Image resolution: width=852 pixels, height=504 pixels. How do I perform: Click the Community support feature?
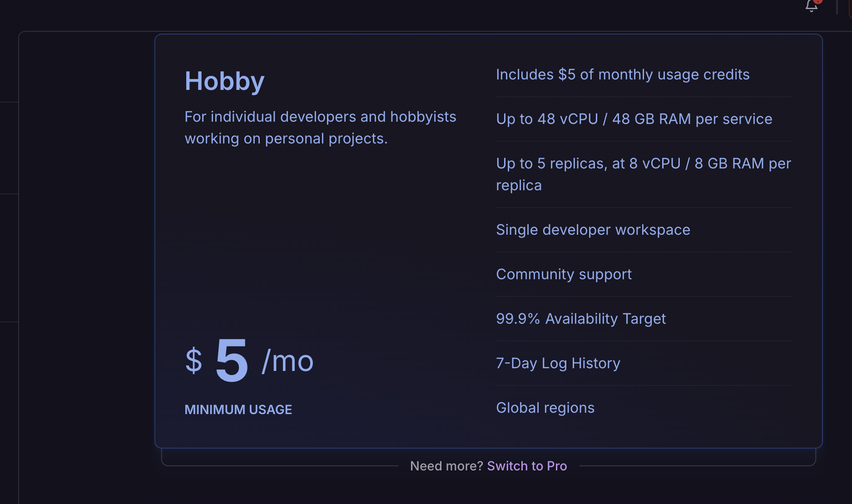564,274
